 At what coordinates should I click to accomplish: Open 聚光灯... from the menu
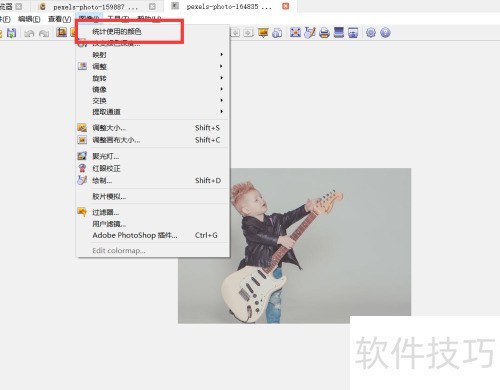153,156
